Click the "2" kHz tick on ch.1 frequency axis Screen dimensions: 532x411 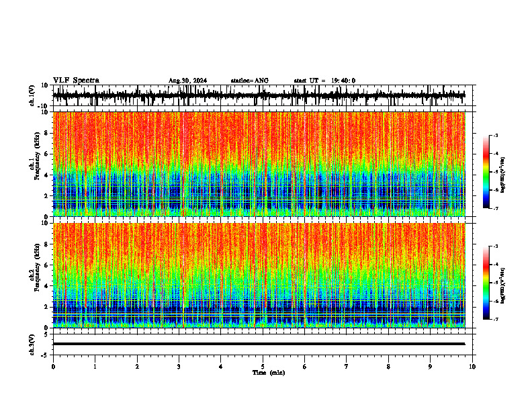[x=46, y=196]
